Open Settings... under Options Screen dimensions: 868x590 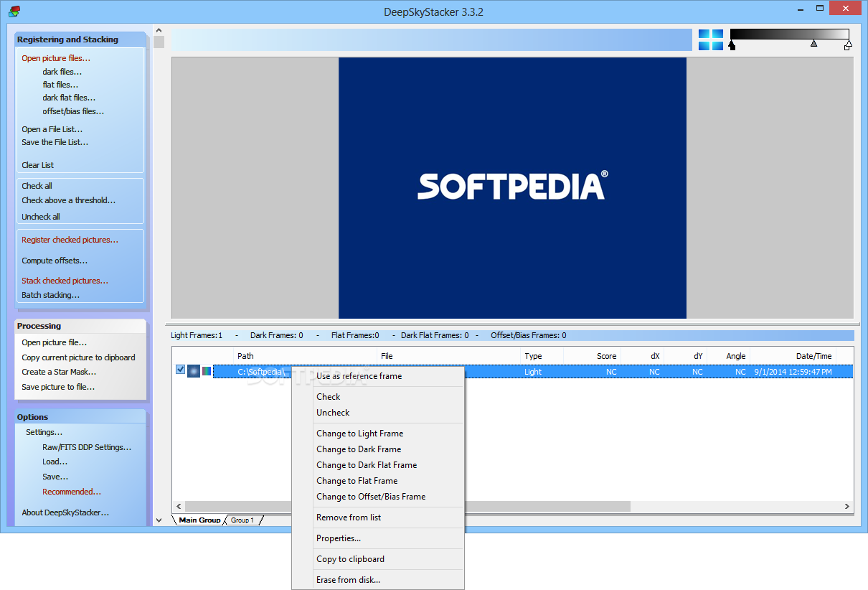coord(44,432)
